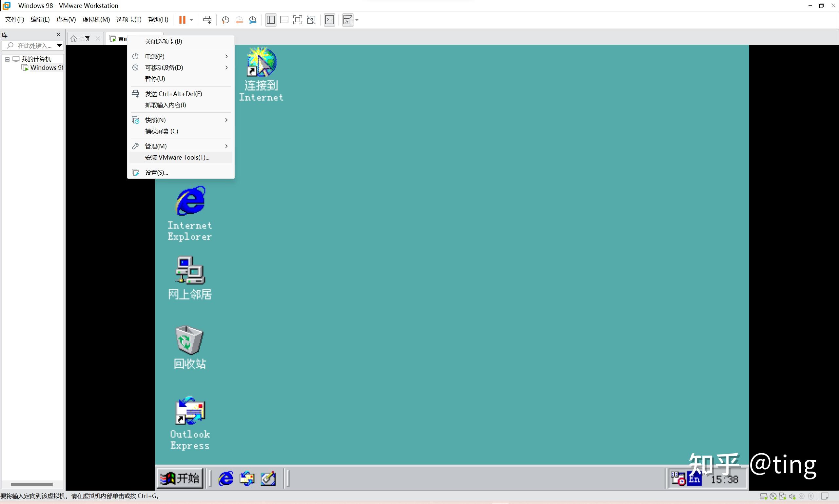
Task: Expand the 电源(P) submenu
Action: (x=181, y=56)
